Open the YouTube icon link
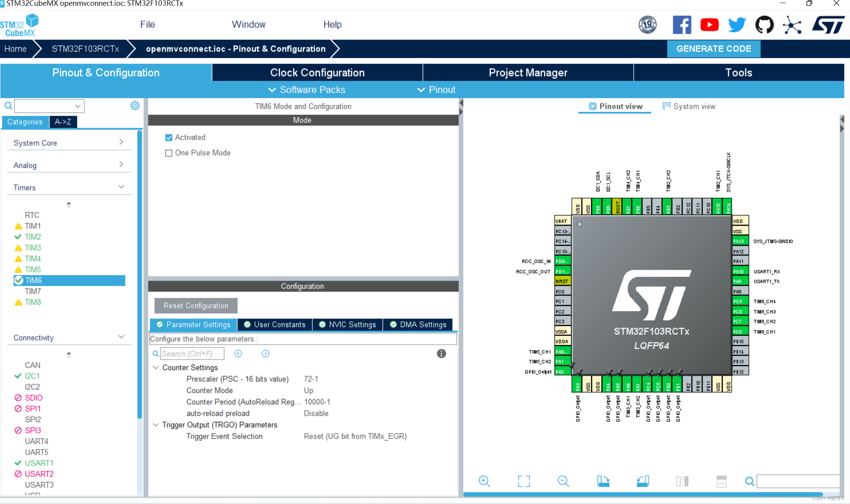850x504 pixels. pyautogui.click(x=709, y=25)
